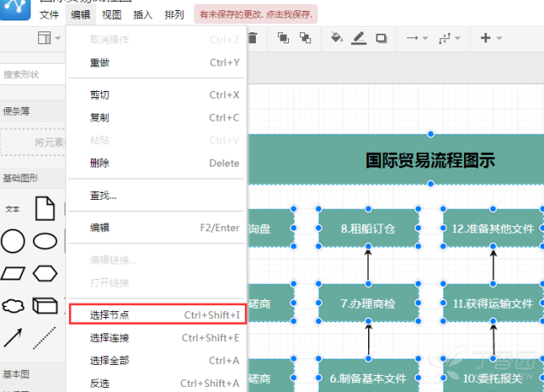Choose 剪切 menu entry
The height and width of the screenshot is (392, 544).
pyautogui.click(x=156, y=94)
